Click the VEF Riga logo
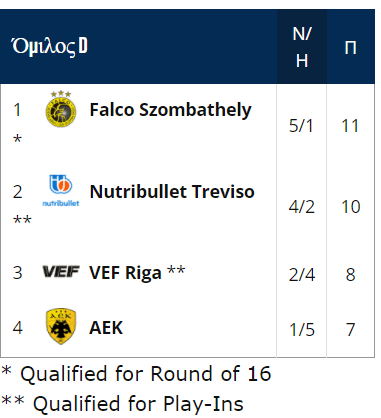The image size is (381, 418). point(61,272)
